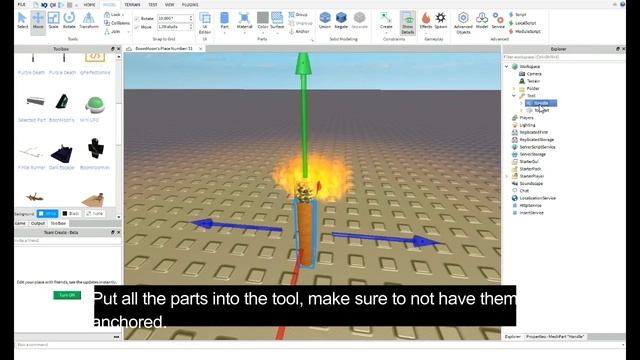Viewport: 640px width, 360px height.
Task: Insert a new LocalScript
Action: (x=522, y=23)
